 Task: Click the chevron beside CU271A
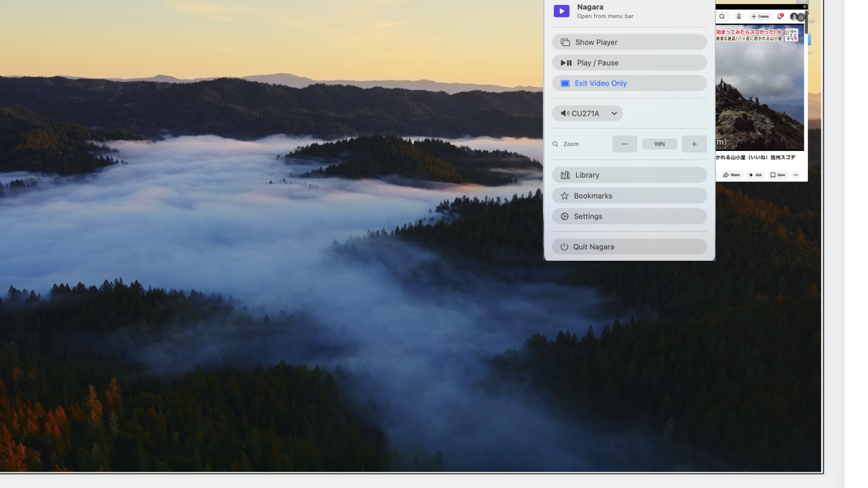pyautogui.click(x=614, y=114)
